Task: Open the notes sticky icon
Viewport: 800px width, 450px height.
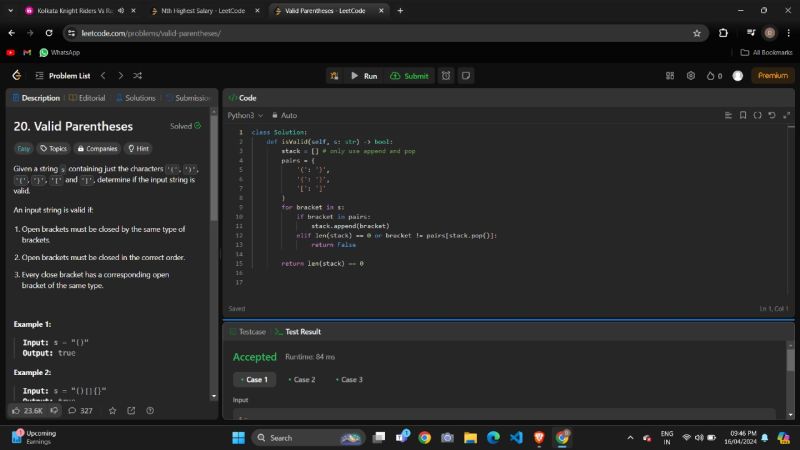Action: click(465, 75)
